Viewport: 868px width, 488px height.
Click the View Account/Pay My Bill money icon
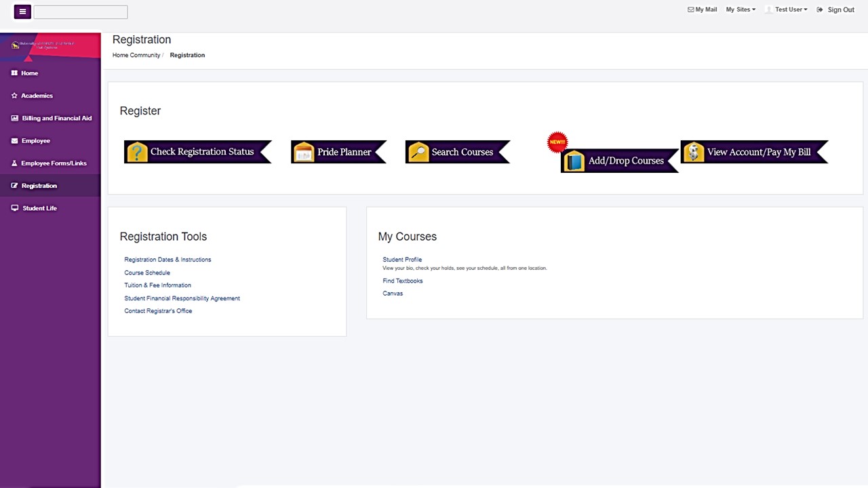tap(693, 152)
